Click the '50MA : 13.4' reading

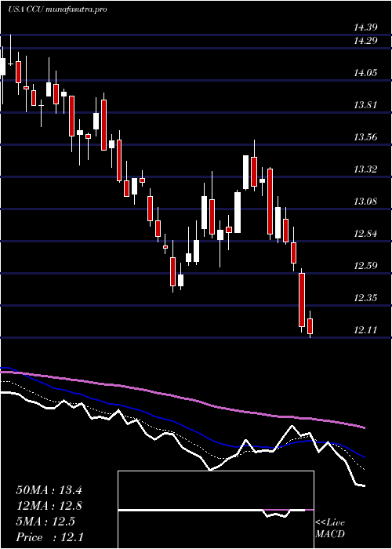click(49, 490)
